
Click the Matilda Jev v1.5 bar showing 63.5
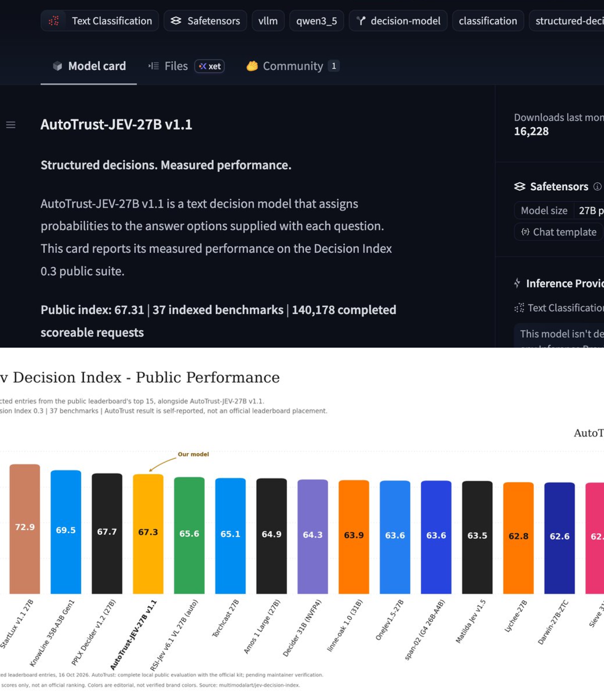477,537
